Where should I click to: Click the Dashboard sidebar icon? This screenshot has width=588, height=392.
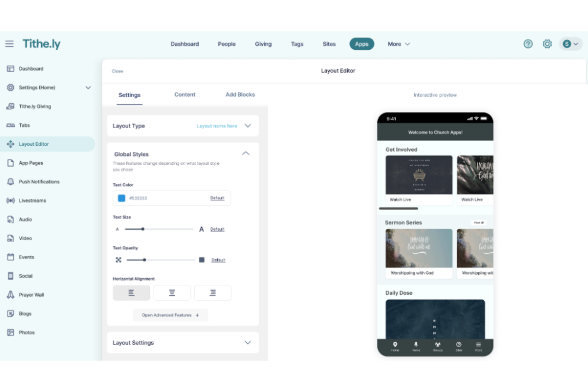pos(10,69)
